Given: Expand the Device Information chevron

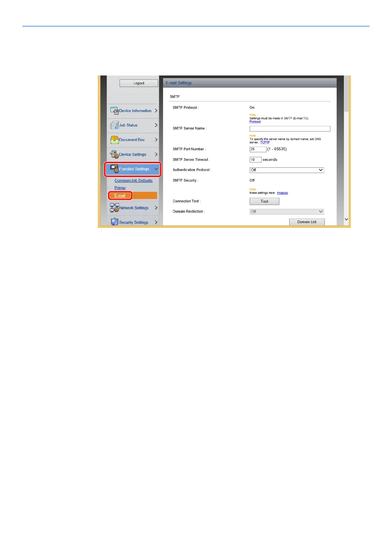Looking at the screenshot, I should pos(156,111).
